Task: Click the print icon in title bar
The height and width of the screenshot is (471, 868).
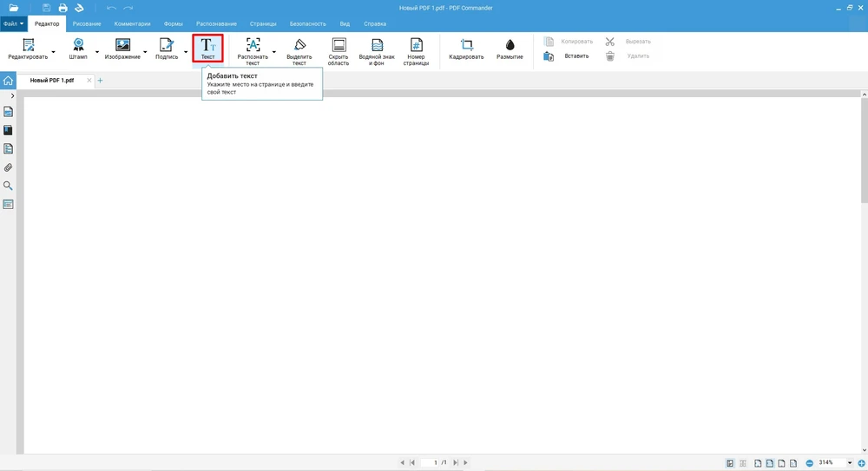Action: [x=62, y=8]
